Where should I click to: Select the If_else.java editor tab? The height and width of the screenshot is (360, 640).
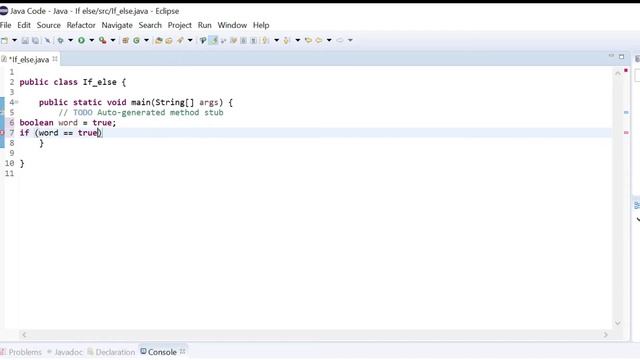(x=29, y=60)
